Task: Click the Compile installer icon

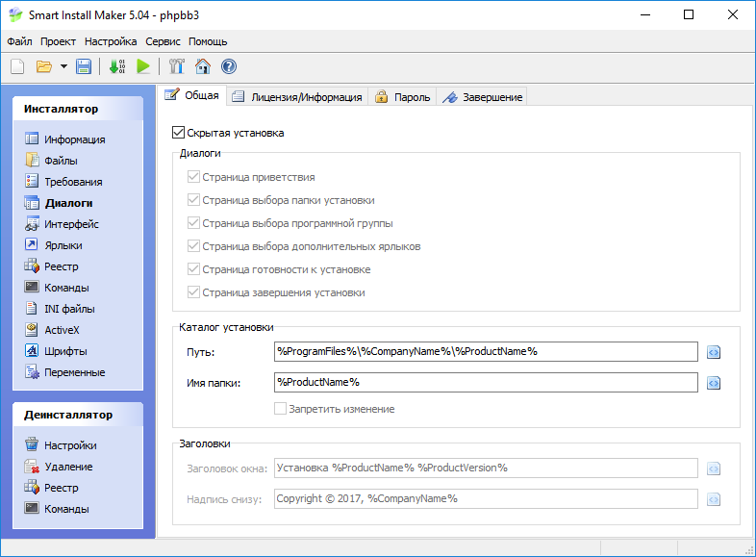Action: click(117, 66)
